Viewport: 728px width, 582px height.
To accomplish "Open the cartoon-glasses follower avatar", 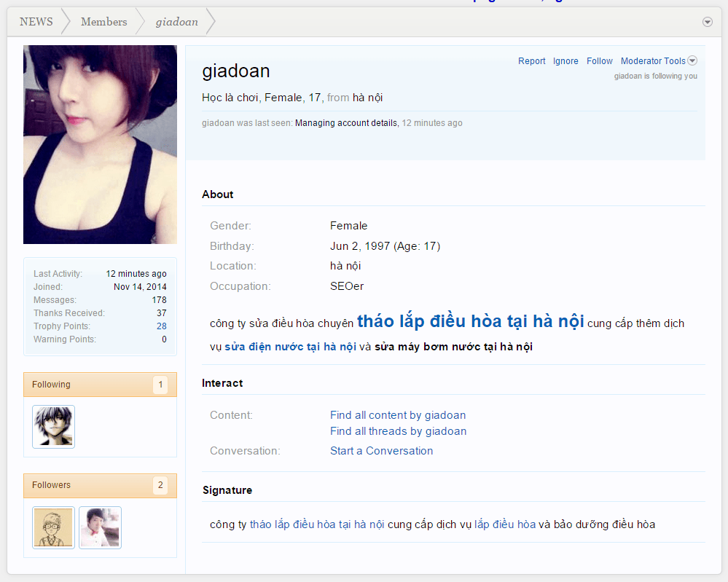I will pos(53,527).
